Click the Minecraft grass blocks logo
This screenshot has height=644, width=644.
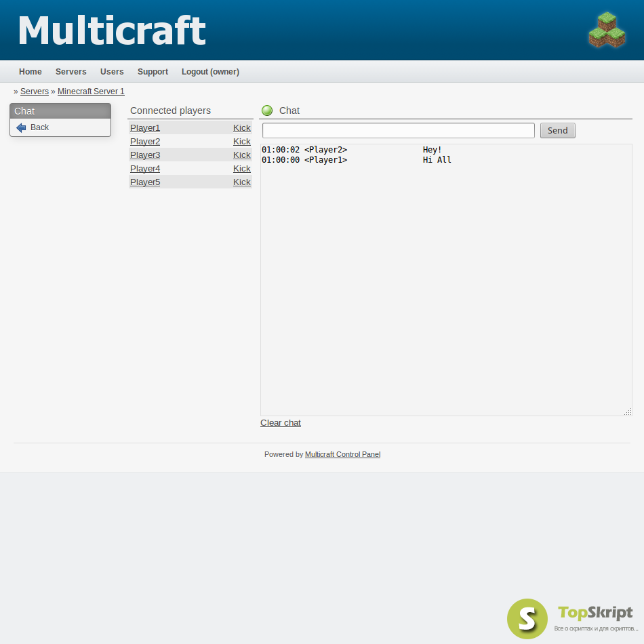tap(607, 30)
